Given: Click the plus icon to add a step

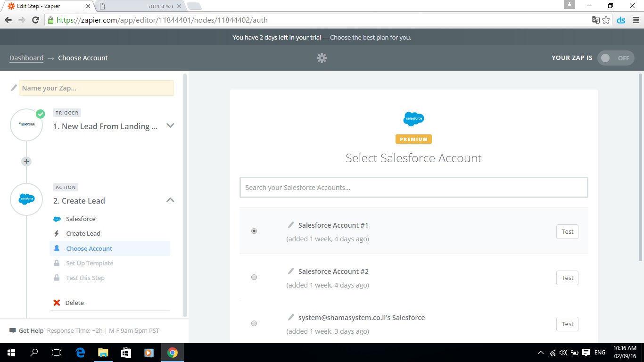Looking at the screenshot, I should [x=26, y=161].
